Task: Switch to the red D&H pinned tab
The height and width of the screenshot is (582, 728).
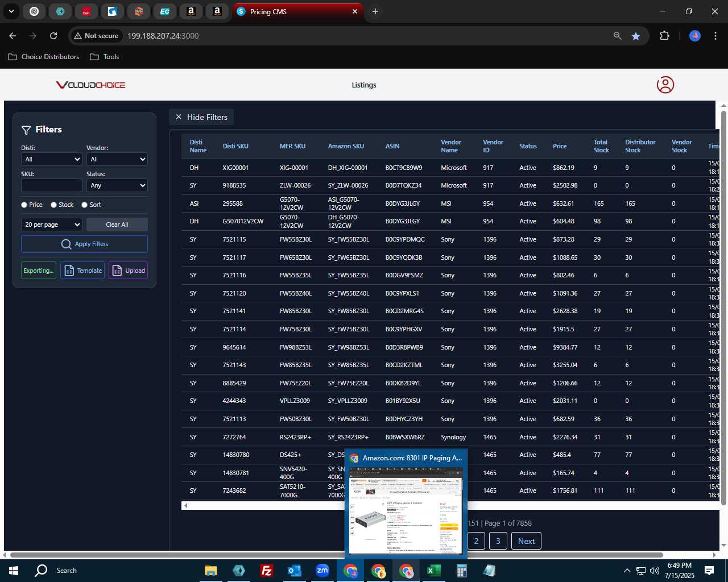Action: coord(86,11)
